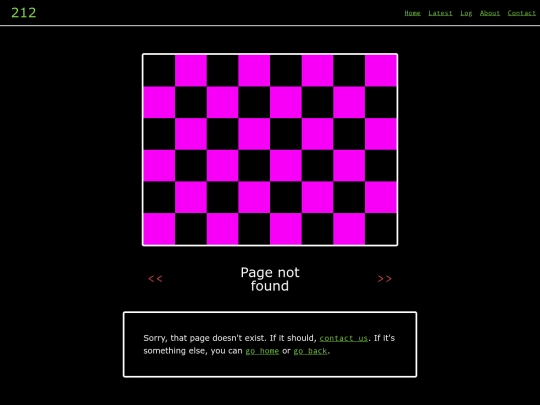
Task: Follow the 'go home' link
Action: click(262, 351)
